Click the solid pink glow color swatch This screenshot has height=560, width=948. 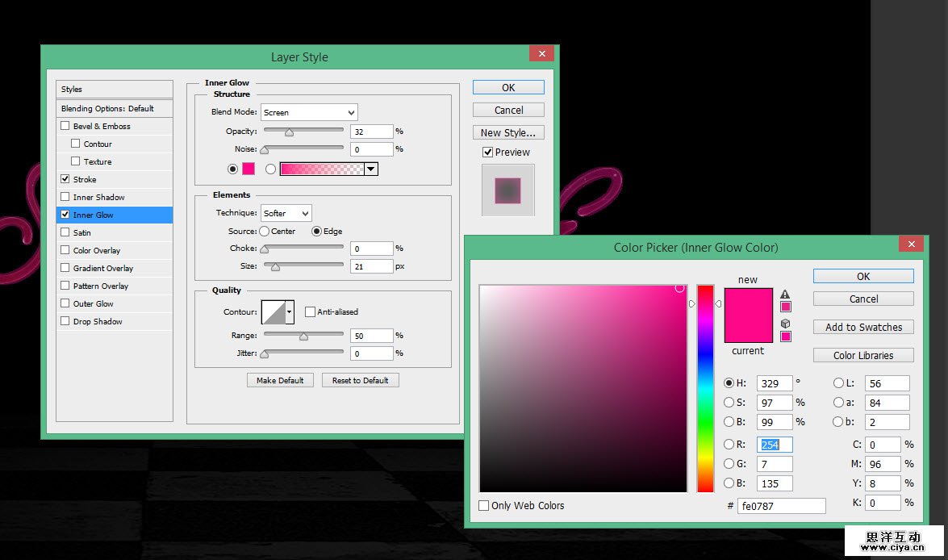(x=248, y=169)
